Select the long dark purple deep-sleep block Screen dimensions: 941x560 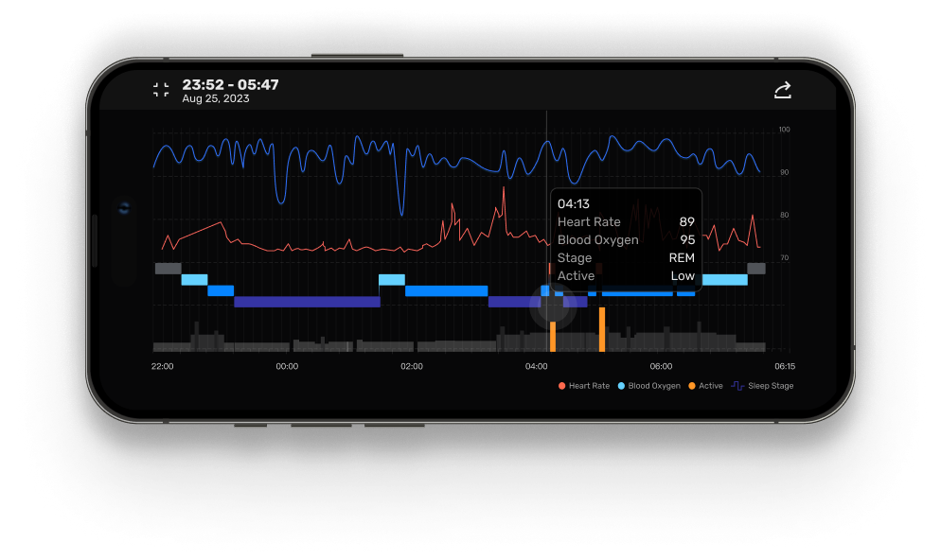point(307,302)
